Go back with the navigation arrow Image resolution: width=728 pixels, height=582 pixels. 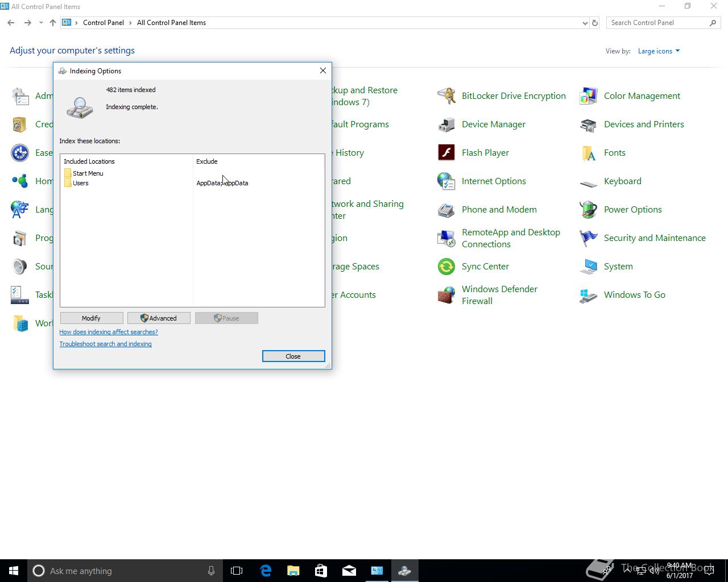pos(11,23)
